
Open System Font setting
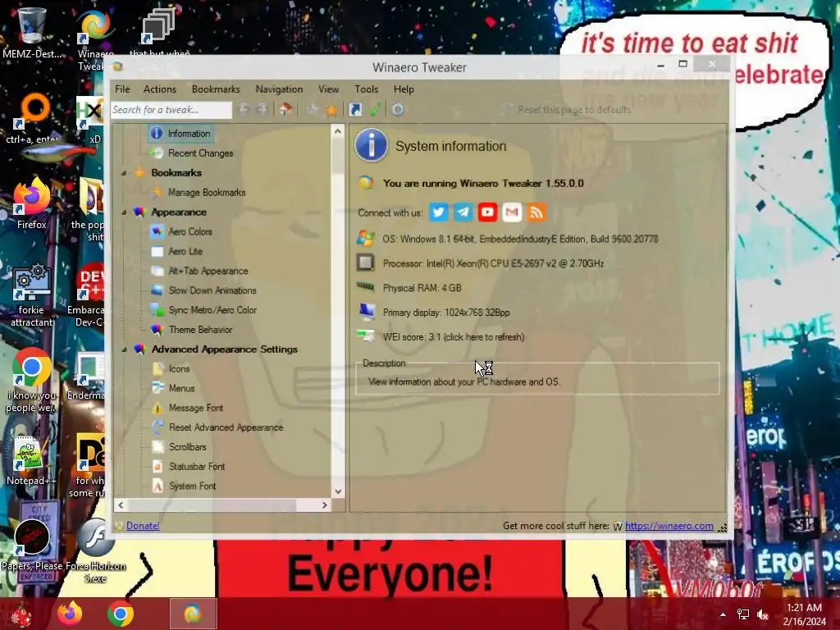pos(192,486)
